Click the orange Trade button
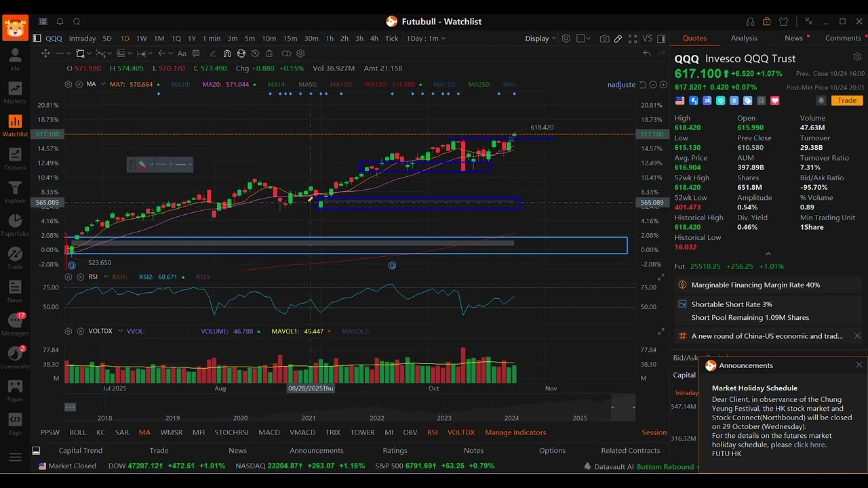The width and height of the screenshot is (868, 488). click(x=846, y=100)
